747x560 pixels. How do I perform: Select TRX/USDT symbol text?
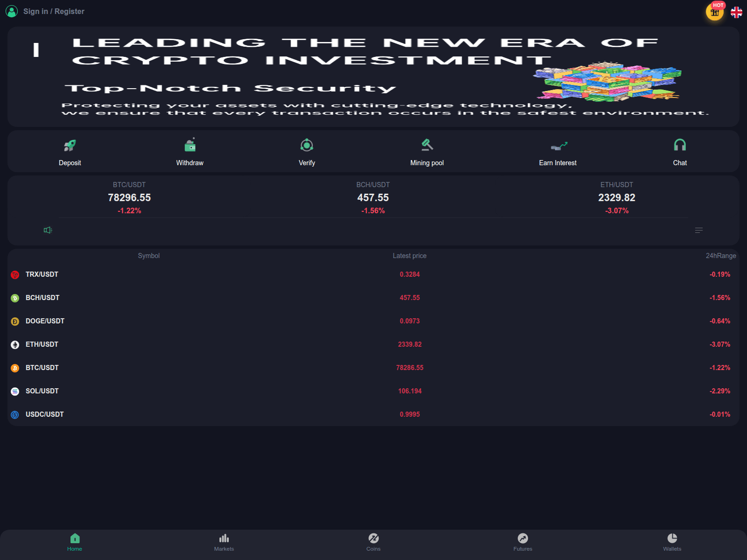pos(42,274)
